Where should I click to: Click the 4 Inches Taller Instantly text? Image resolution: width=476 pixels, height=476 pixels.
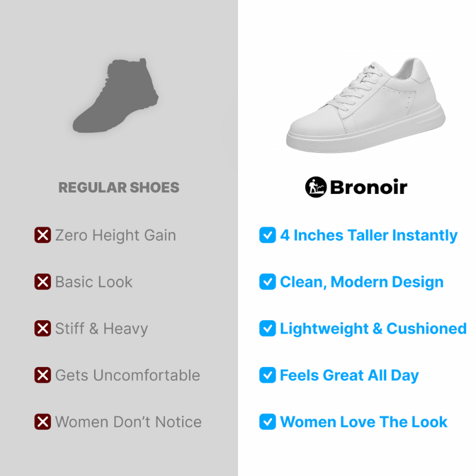tap(368, 236)
